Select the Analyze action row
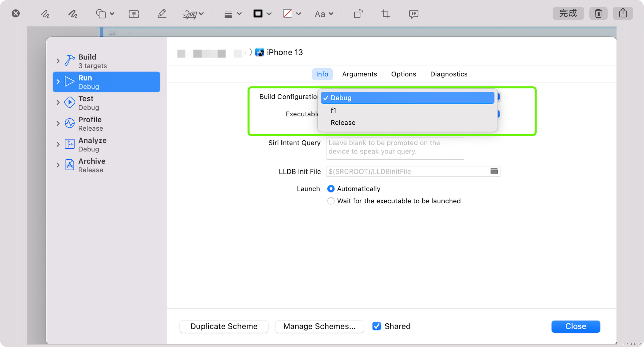This screenshot has height=347, width=644. [106, 144]
